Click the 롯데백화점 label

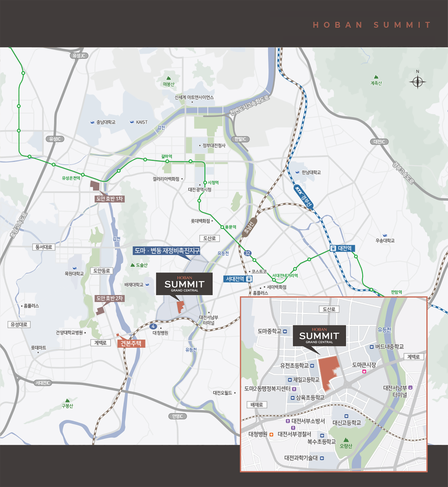click(200, 221)
